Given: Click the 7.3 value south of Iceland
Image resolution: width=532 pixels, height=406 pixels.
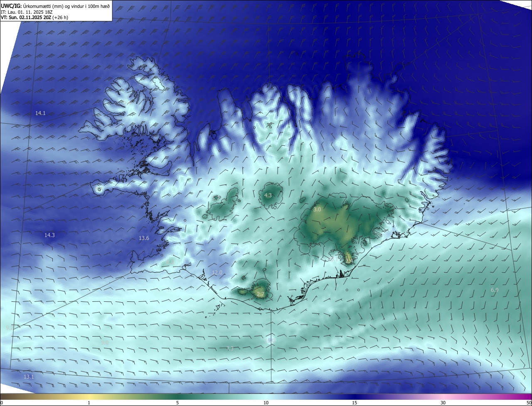Looking at the screenshot, I should 230,348.
